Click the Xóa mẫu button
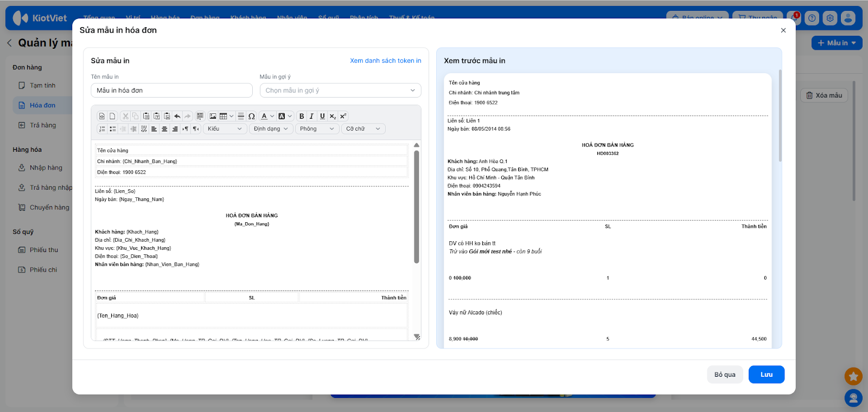Image resolution: width=868 pixels, height=412 pixels. point(824,95)
